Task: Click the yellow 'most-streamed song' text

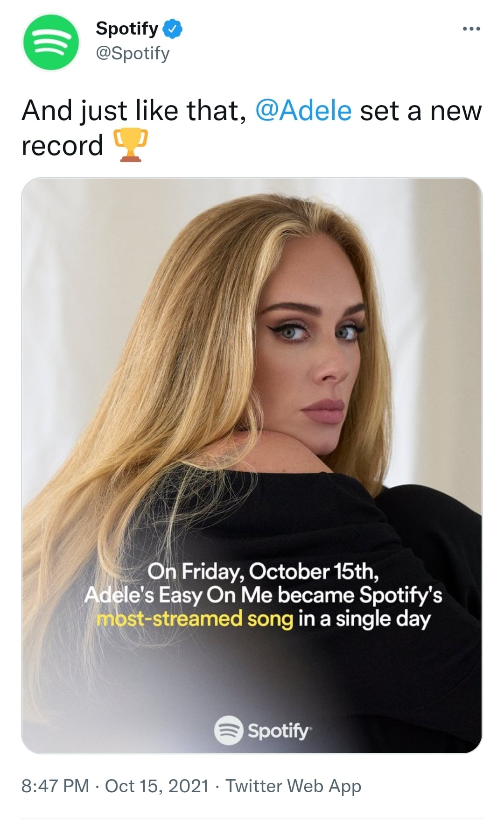Action: pyautogui.click(x=195, y=619)
